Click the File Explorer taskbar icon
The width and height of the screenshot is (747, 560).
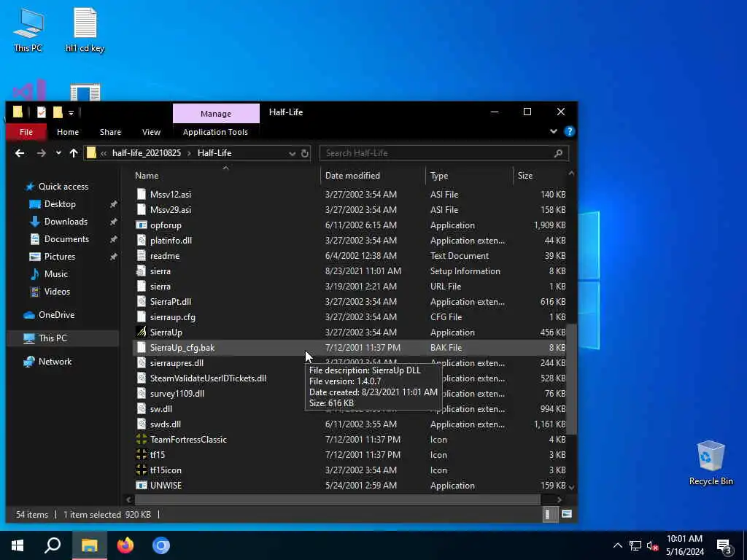pyautogui.click(x=89, y=545)
